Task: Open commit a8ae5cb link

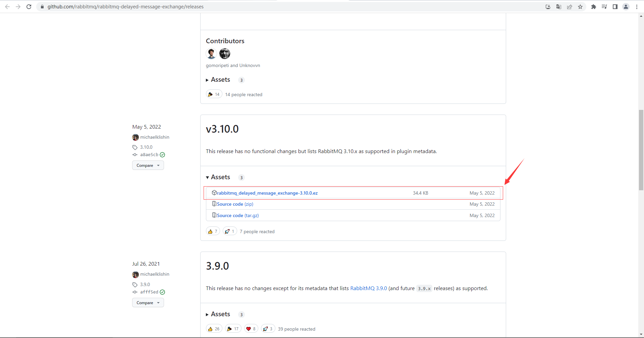Action: point(149,155)
